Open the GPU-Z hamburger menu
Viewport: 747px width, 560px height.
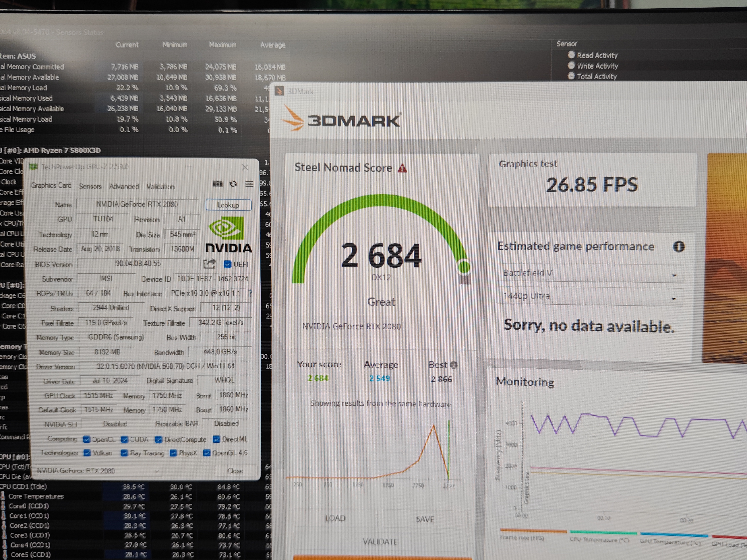249,184
